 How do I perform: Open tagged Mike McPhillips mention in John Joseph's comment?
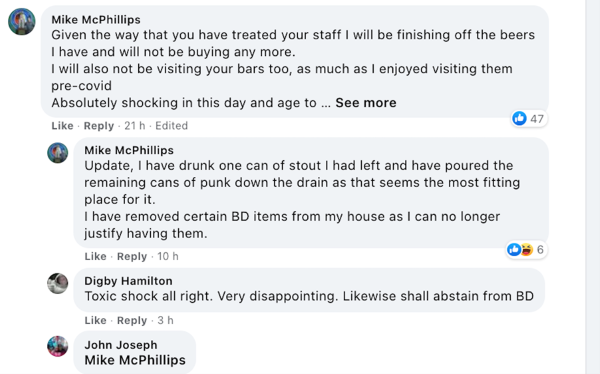coord(135,360)
